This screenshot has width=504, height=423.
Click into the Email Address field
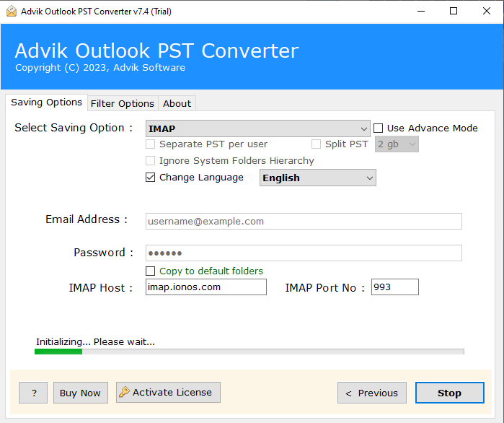pos(304,222)
